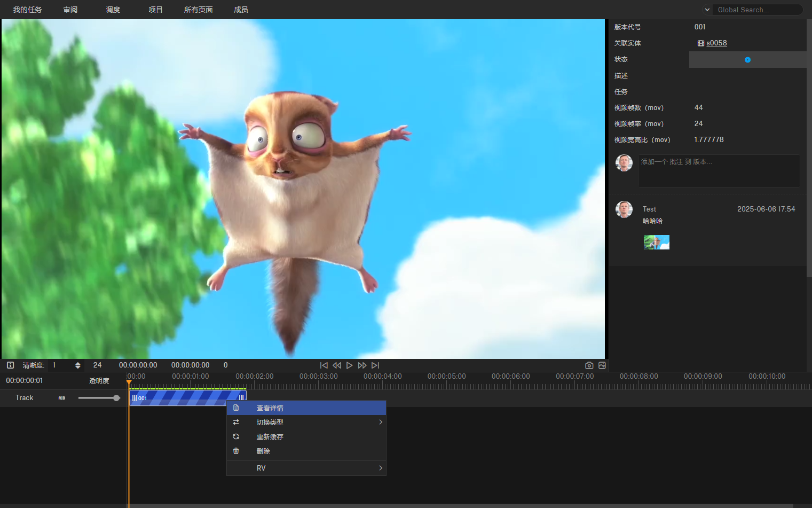Click the 2025-06-06 17:54 comment timestamp

point(766,209)
